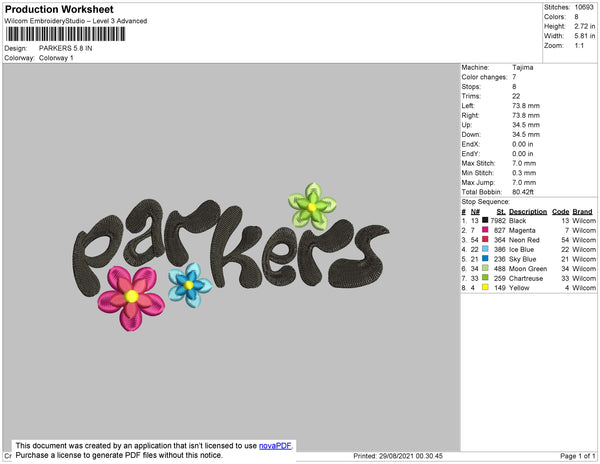
Task: Click the Total Bobbin value '80.42ft'
Action: pyautogui.click(x=523, y=192)
